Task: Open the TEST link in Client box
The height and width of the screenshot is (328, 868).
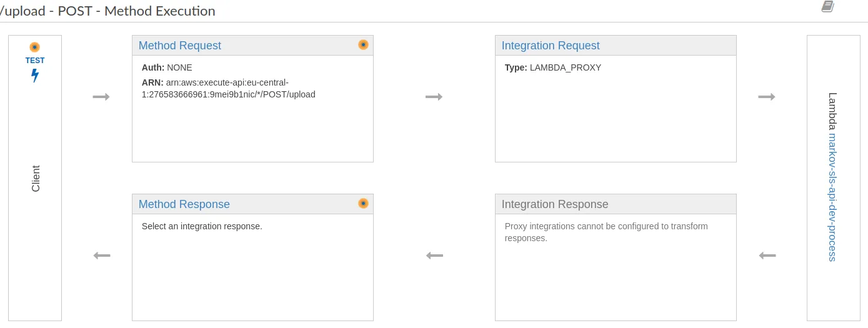Action: coord(35,61)
